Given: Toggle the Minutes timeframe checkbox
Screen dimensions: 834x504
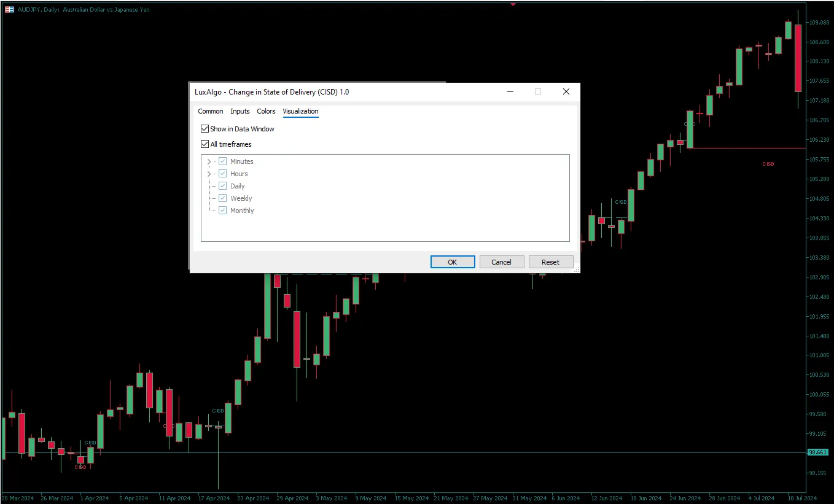Looking at the screenshot, I should [x=223, y=161].
